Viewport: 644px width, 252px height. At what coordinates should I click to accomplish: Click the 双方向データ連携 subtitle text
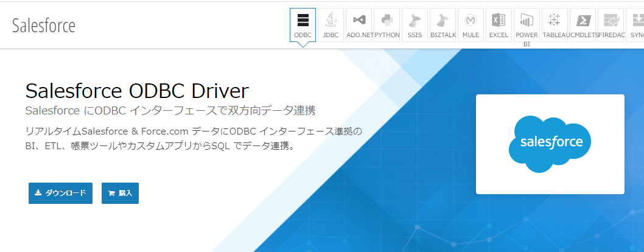(x=170, y=111)
